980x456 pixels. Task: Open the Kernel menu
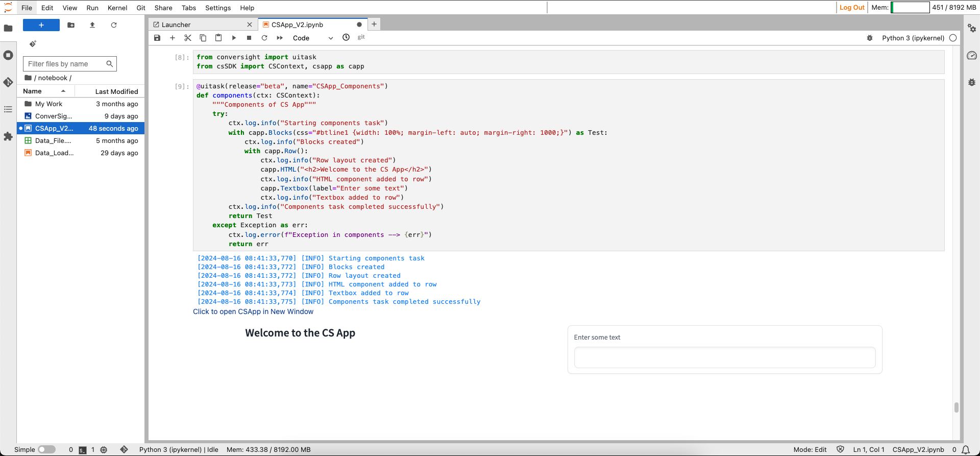117,8
